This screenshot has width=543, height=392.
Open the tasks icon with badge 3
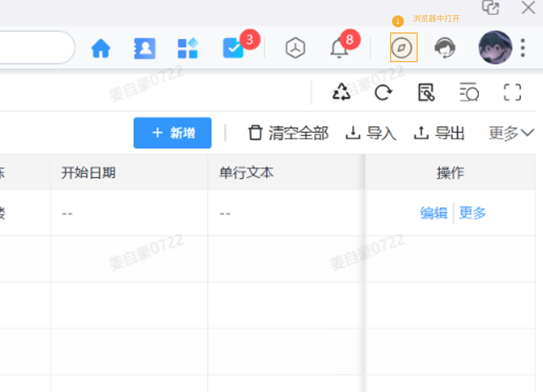coord(233,48)
